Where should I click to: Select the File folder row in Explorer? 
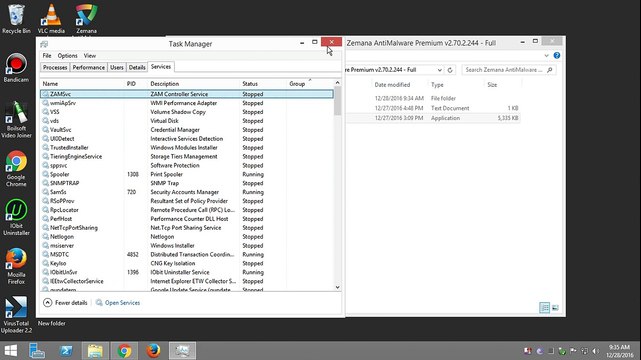click(x=433, y=98)
